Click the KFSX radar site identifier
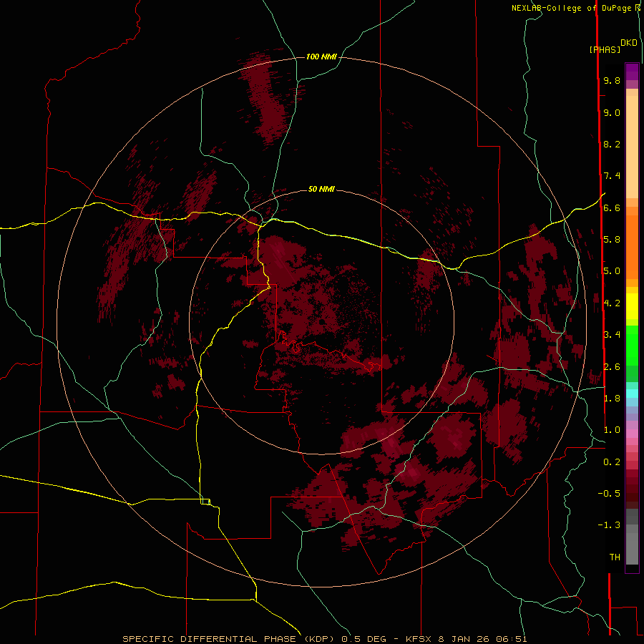644x644 pixels. [x=419, y=639]
